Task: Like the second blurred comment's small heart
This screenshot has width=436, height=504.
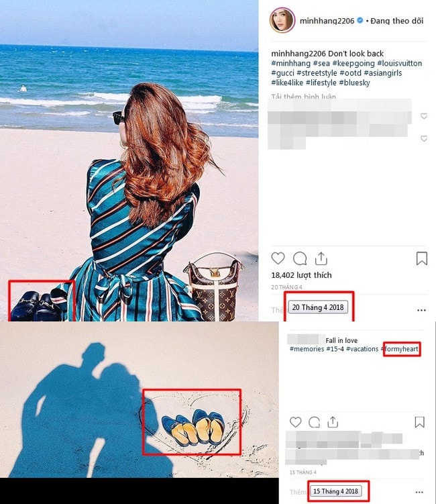Action: pos(424,138)
